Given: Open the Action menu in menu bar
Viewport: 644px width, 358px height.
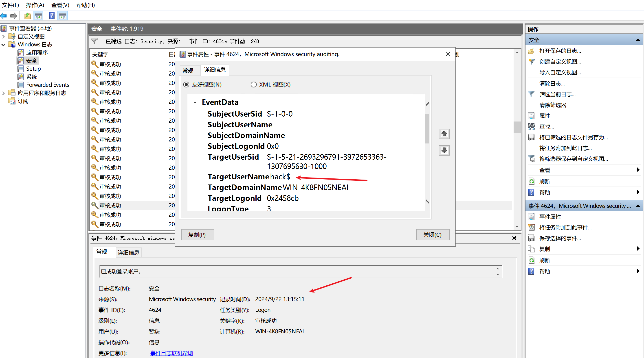Looking at the screenshot, I should (x=35, y=5).
